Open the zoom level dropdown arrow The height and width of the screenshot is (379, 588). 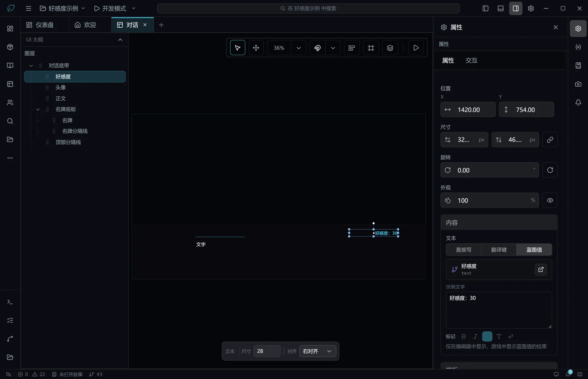click(299, 48)
